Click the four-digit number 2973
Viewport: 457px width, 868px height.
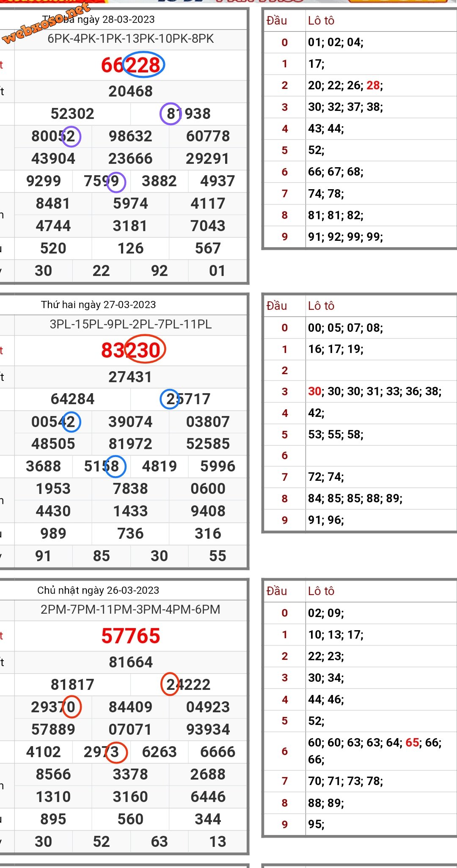pyautogui.click(x=102, y=752)
